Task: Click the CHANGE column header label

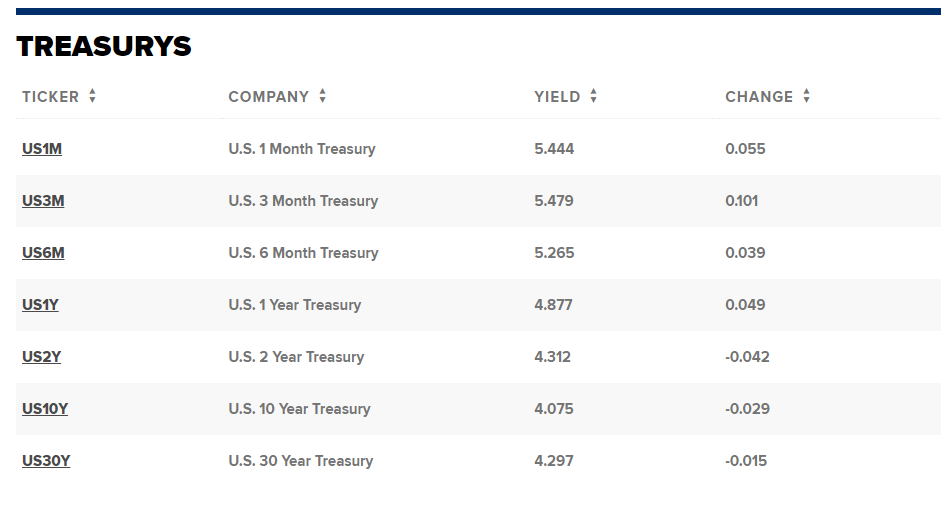Action: [x=759, y=97]
